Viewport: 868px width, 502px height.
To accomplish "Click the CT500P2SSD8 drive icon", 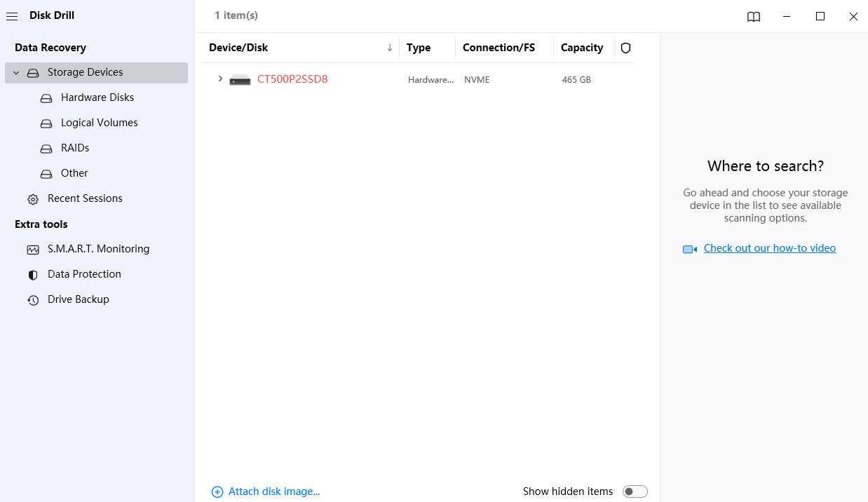I will click(x=240, y=80).
